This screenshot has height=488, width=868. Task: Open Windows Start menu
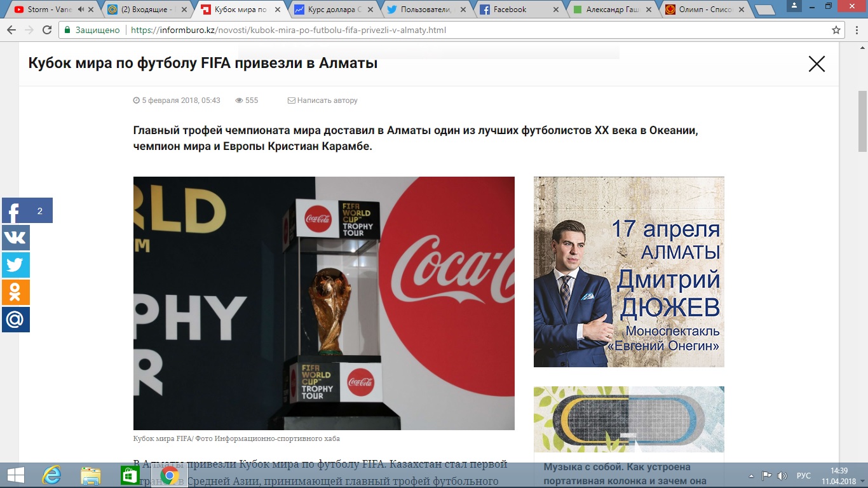coord(16,475)
